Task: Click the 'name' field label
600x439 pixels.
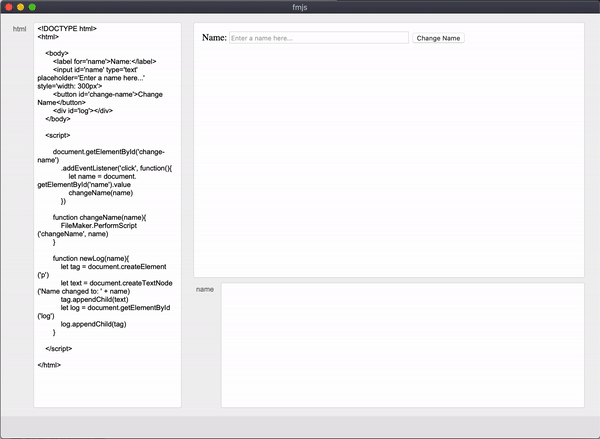Action: point(205,289)
